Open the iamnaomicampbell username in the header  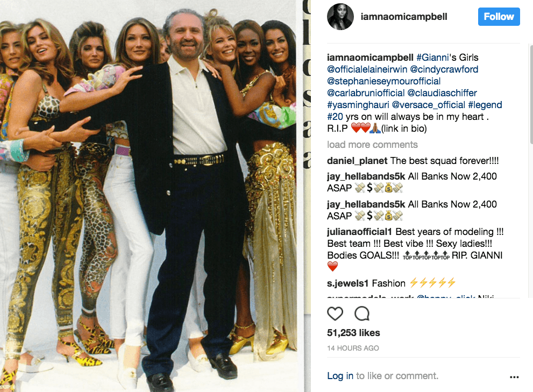click(404, 17)
